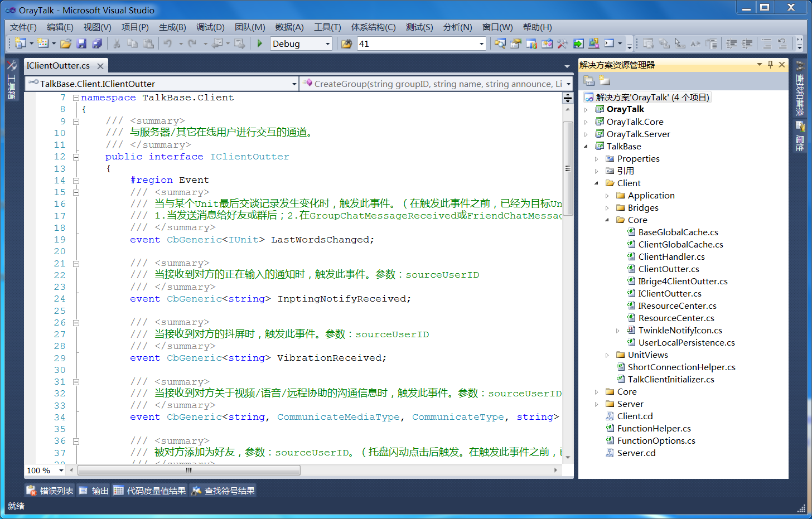Viewport: 812px width, 519px height.
Task: Toggle the pin on Solution Explorer panel
Action: coord(770,65)
